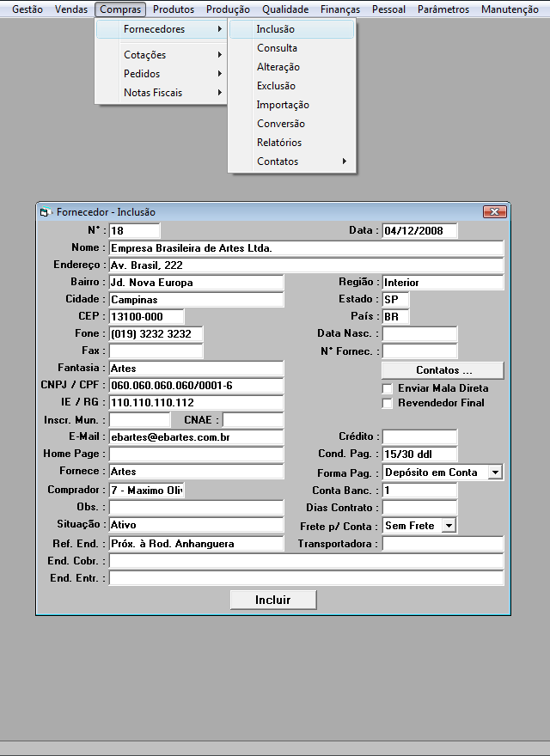Click the empty Crédito field
This screenshot has height=756, width=550.
[419, 436]
